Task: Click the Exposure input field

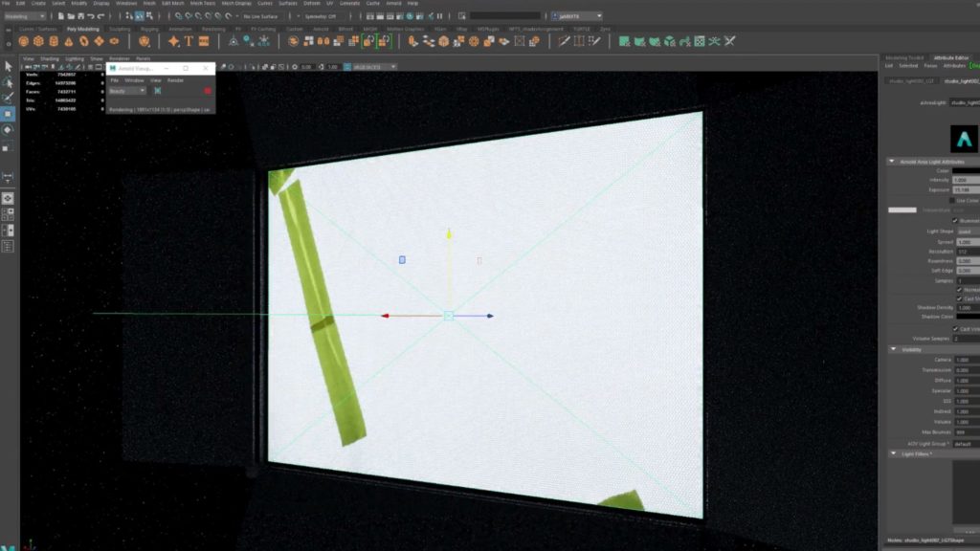Action: click(963, 189)
